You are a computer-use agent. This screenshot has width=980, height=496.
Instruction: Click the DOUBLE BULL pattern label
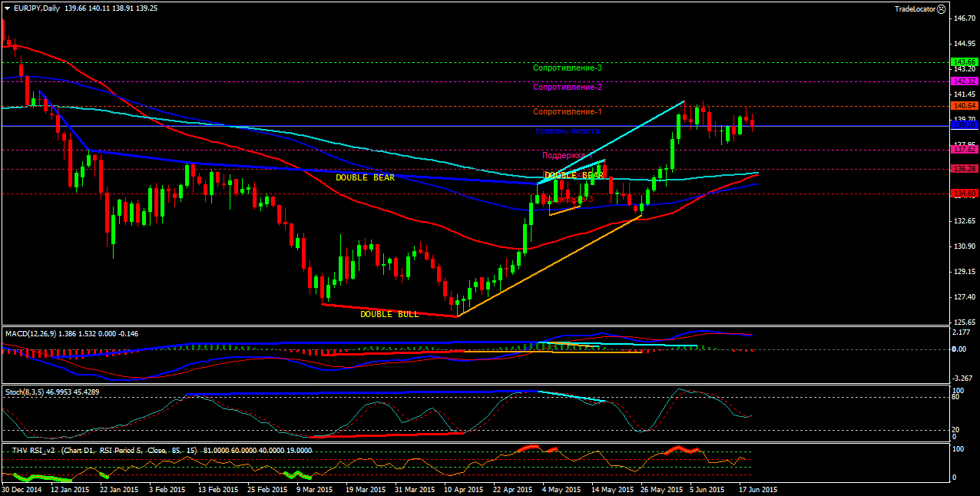(x=389, y=314)
